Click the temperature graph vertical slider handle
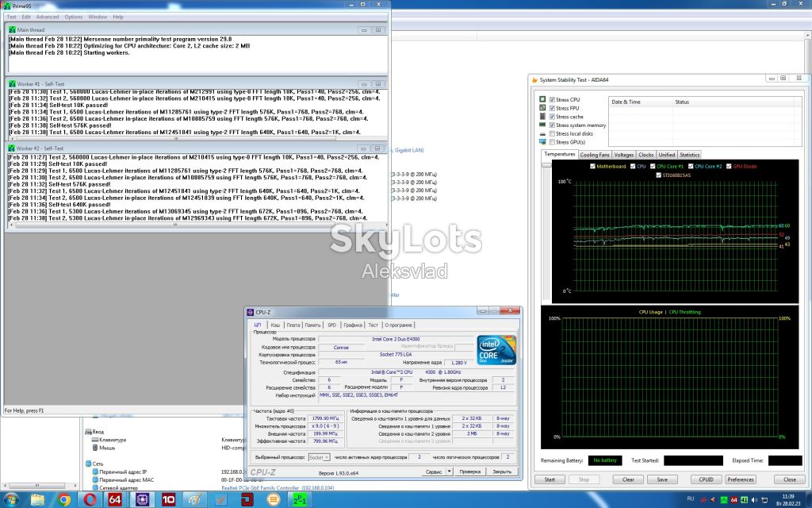Viewport: 812px width, 508px height. click(546, 165)
